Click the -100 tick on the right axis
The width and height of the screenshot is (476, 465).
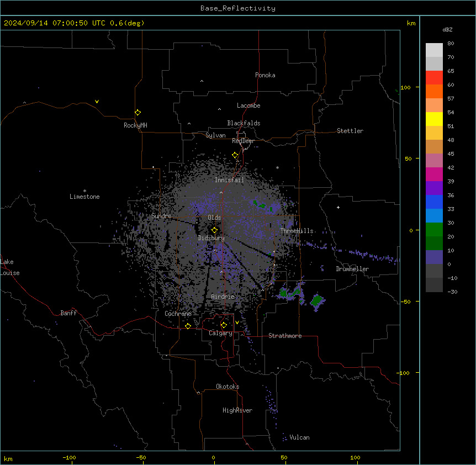click(x=404, y=373)
